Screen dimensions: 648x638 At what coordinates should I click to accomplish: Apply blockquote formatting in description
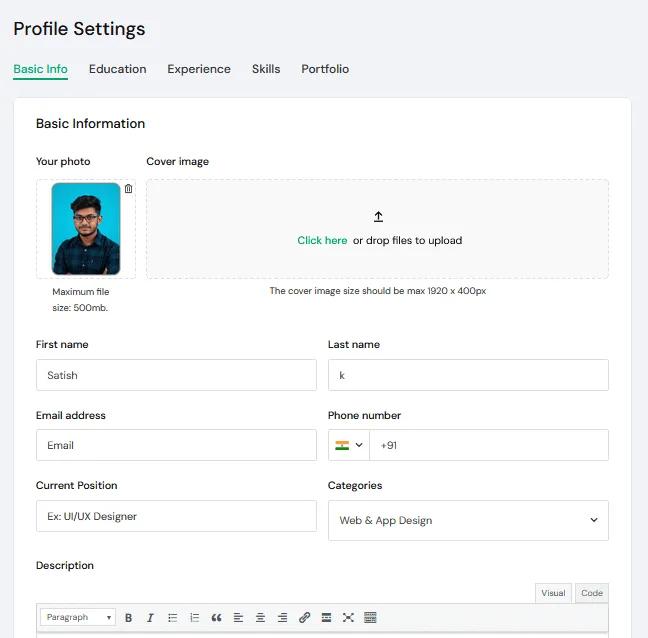tap(216, 618)
